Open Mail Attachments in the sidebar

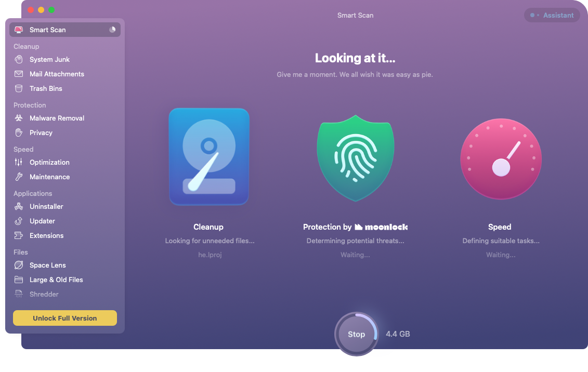point(65,74)
